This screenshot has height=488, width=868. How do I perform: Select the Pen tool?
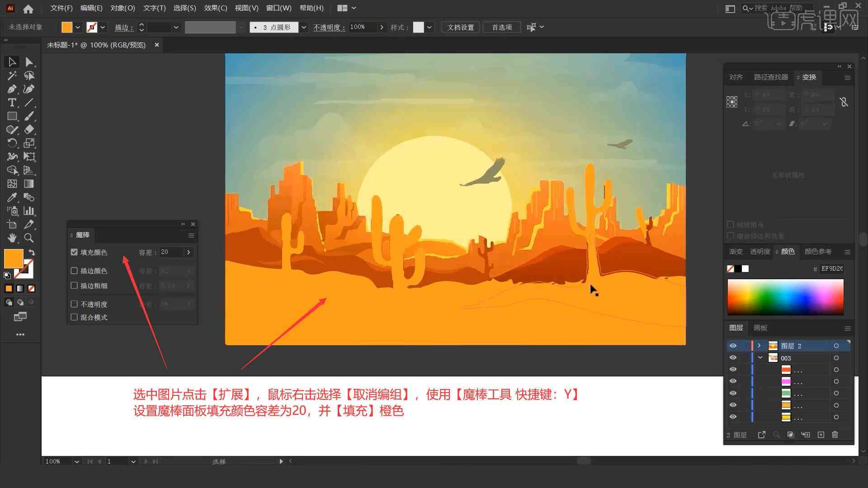click(x=11, y=89)
